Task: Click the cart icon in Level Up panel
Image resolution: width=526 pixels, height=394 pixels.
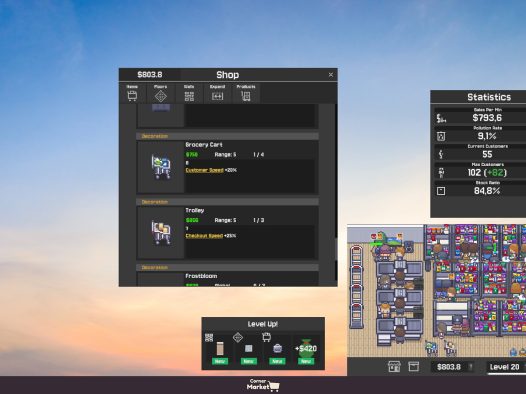Action: (x=266, y=337)
